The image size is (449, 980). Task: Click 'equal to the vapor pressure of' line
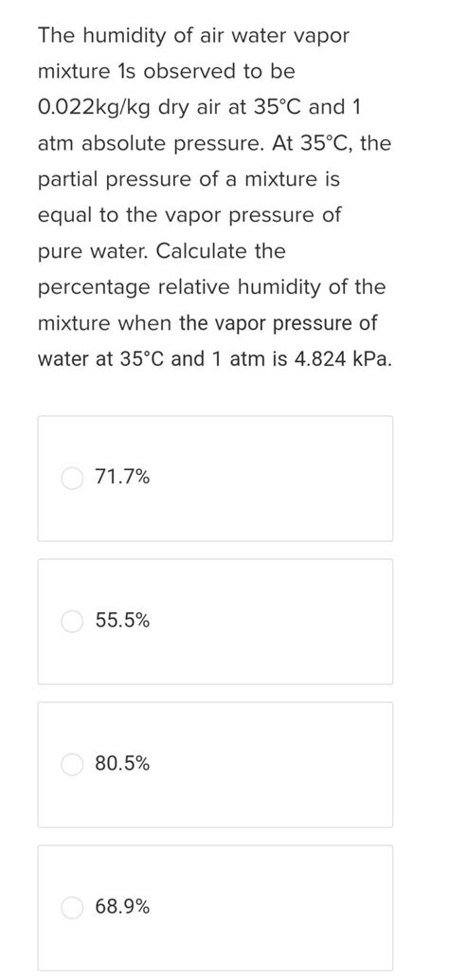click(x=189, y=216)
